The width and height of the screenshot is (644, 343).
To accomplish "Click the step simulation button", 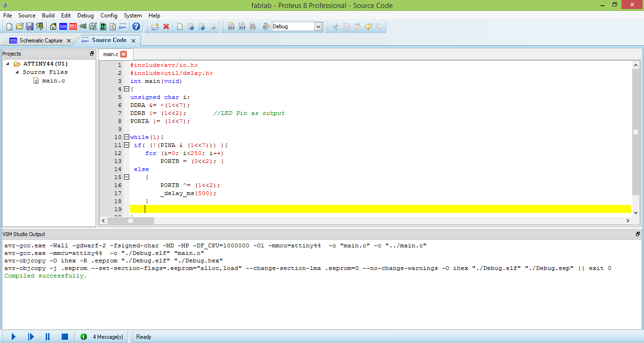I will point(31,336).
